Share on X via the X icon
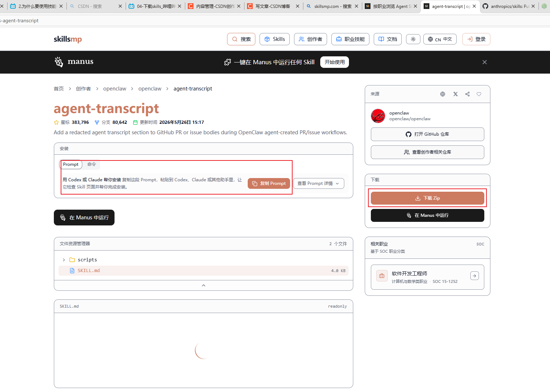Viewport: 550px width, 392px height. pos(456,94)
